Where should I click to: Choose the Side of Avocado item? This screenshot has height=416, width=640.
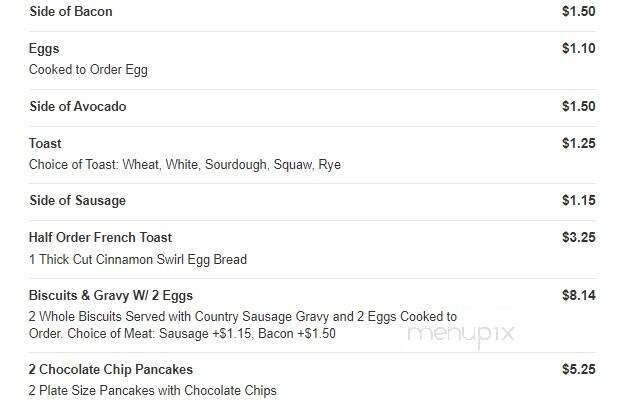coord(78,106)
